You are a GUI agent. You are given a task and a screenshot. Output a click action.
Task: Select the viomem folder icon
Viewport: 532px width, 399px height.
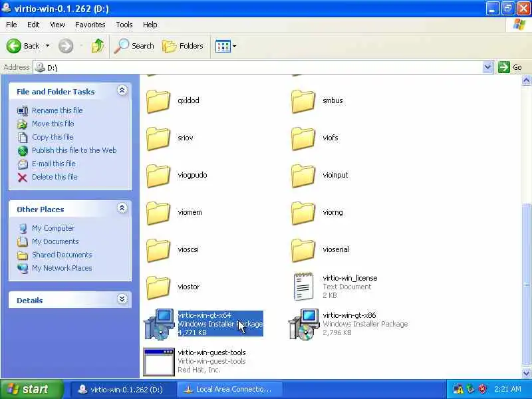tap(158, 213)
